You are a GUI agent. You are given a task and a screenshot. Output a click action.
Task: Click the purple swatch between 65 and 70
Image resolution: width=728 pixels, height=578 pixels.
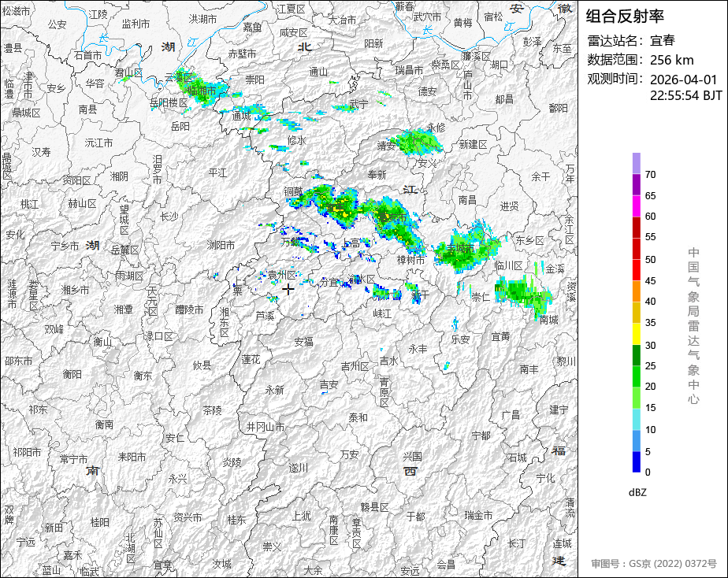click(x=636, y=184)
